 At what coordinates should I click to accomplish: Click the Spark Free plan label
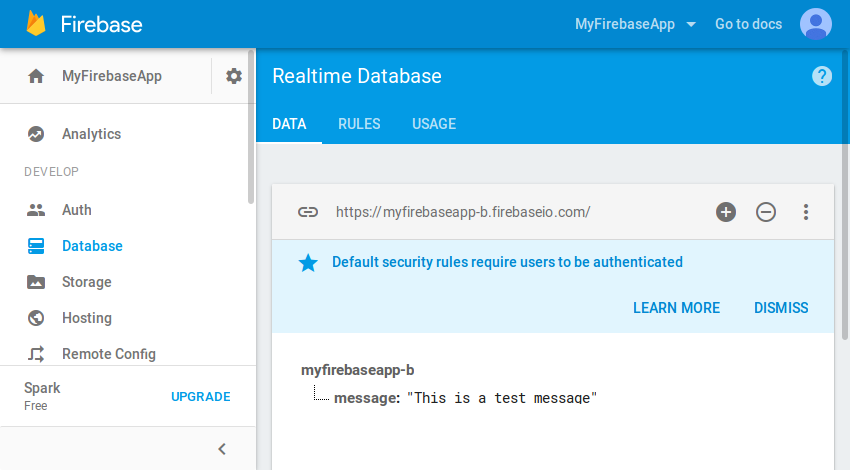(x=42, y=396)
